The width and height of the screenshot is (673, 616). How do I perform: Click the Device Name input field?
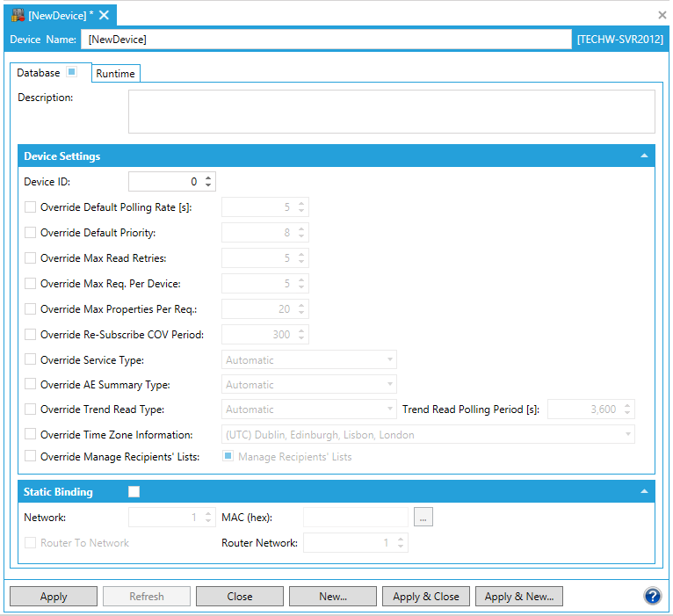[x=326, y=40]
